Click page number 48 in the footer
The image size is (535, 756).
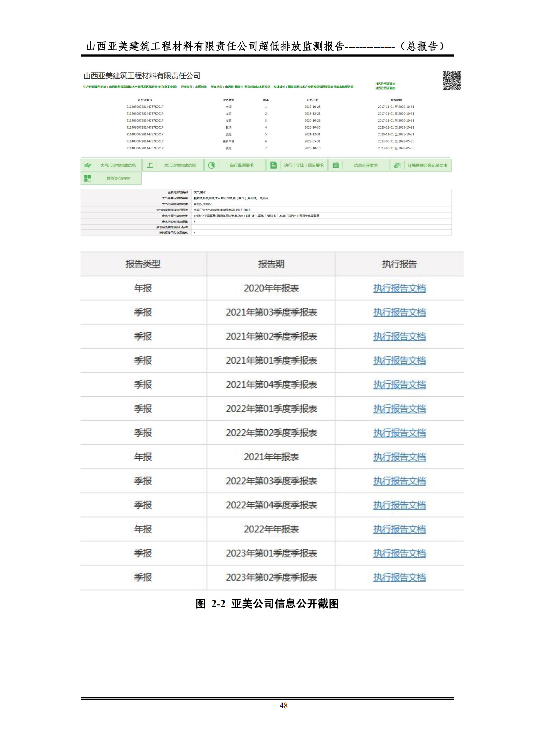(283, 705)
